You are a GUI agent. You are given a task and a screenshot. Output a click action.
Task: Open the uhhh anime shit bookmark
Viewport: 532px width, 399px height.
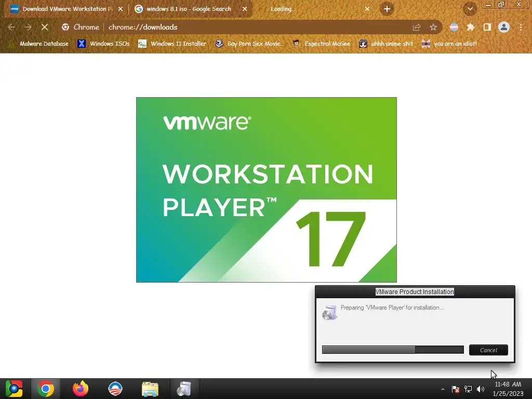point(386,44)
